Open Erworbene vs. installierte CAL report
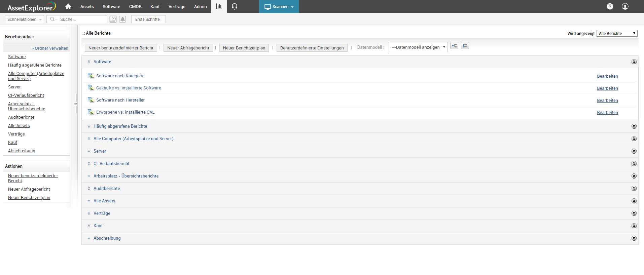 pos(125,112)
